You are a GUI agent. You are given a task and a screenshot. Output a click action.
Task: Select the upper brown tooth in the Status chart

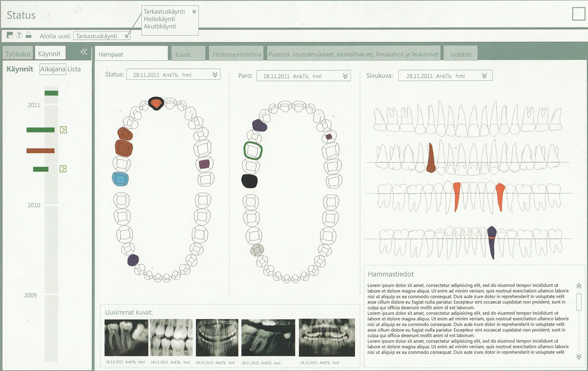[125, 134]
